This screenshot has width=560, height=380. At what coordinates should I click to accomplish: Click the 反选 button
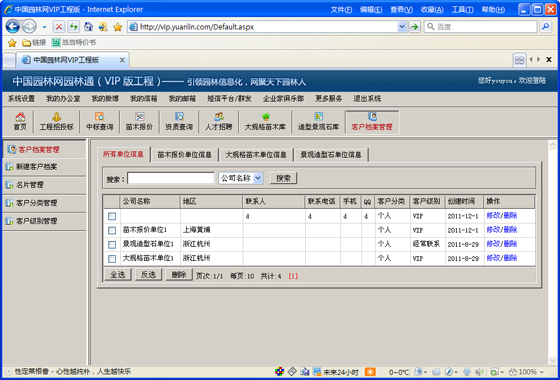tap(148, 274)
